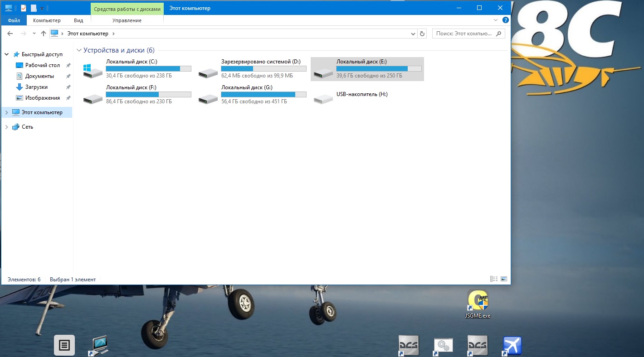Switch to the Вид ribbon tab
The height and width of the screenshot is (357, 644).
[78, 20]
